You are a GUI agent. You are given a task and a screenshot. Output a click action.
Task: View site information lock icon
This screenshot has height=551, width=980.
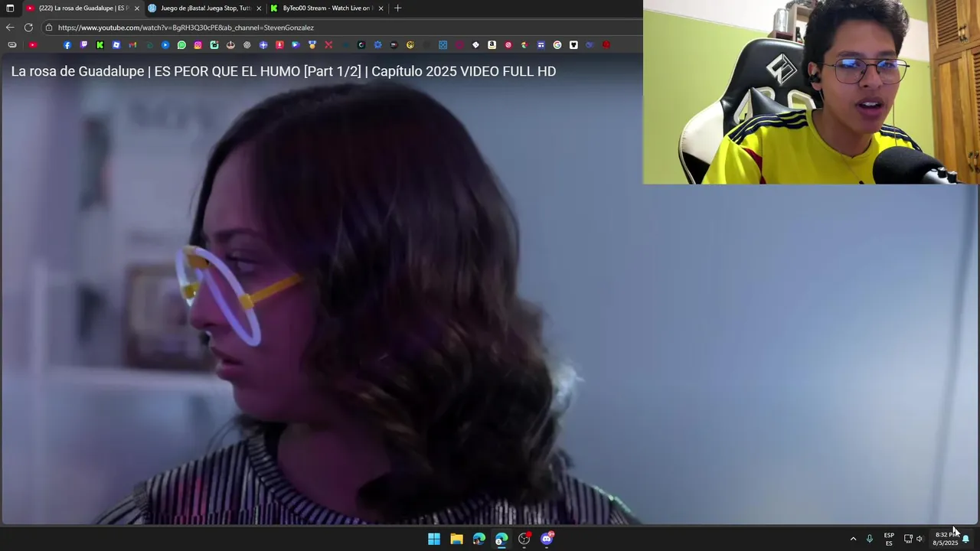coord(49,28)
